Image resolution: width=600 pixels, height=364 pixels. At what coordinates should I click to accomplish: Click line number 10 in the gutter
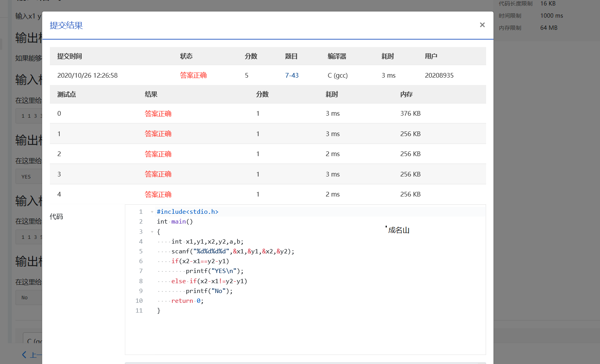pos(139,301)
